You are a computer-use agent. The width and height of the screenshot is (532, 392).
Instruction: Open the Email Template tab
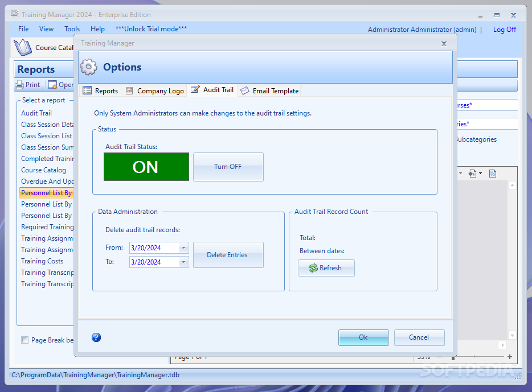coord(269,91)
